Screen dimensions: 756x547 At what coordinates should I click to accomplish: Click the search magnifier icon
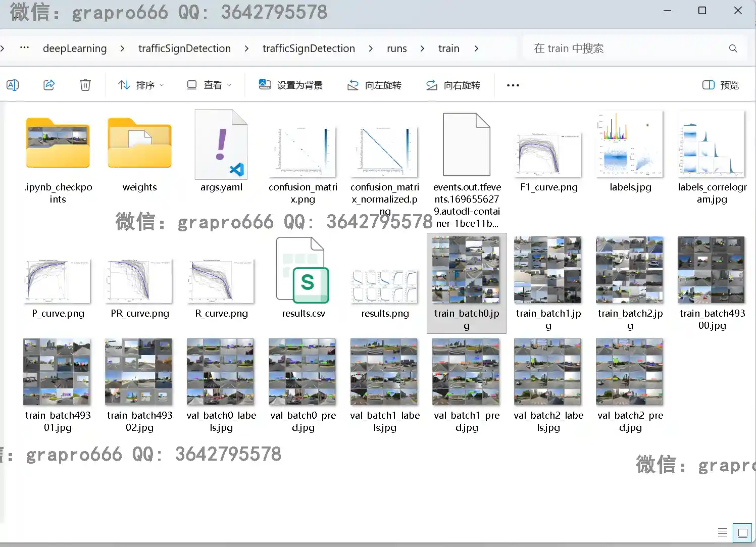pos(733,48)
